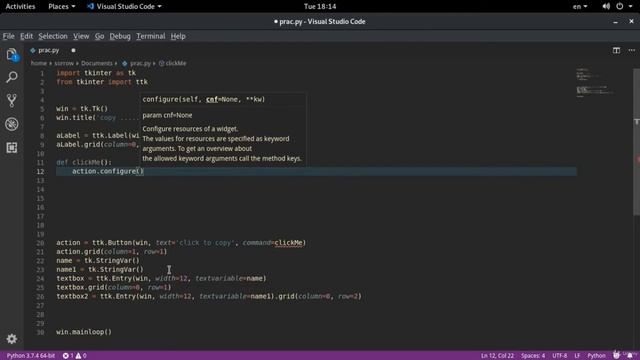The width and height of the screenshot is (640, 360).
Task: Open the Source Control view
Action: (11, 100)
